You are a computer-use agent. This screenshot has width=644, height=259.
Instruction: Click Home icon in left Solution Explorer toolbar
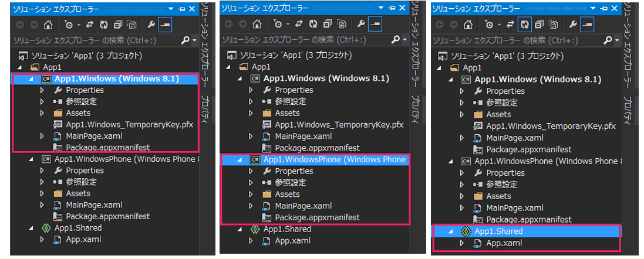pyautogui.click(x=49, y=25)
